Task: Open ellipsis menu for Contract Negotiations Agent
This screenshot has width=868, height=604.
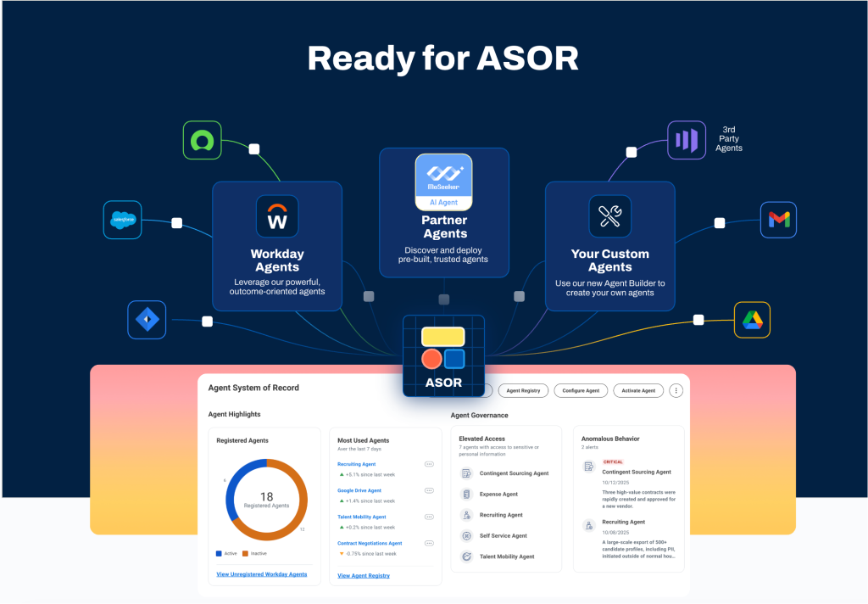Action: pos(429,543)
